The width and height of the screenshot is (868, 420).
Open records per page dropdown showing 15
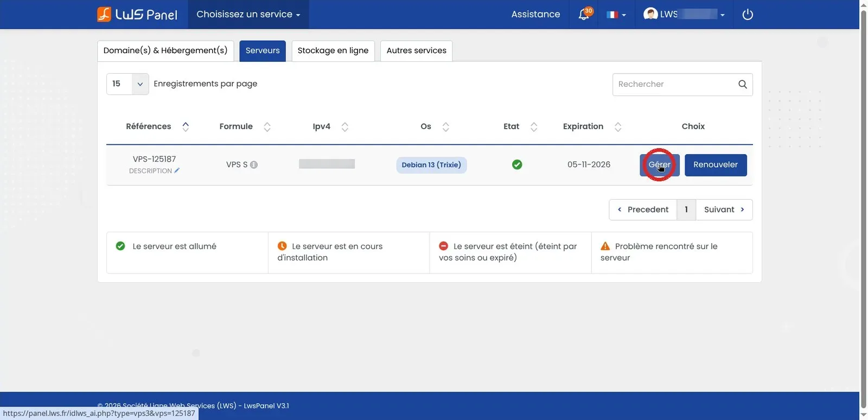(127, 84)
